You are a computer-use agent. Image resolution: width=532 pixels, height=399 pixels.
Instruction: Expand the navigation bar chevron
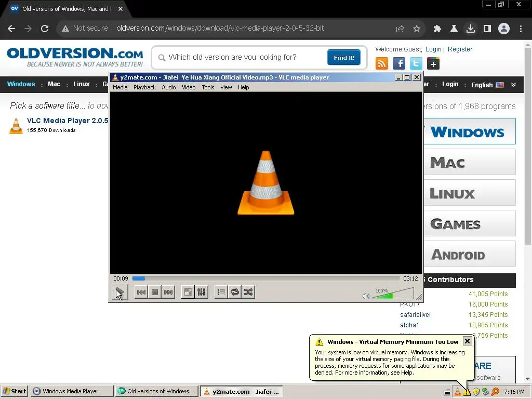tap(514, 85)
